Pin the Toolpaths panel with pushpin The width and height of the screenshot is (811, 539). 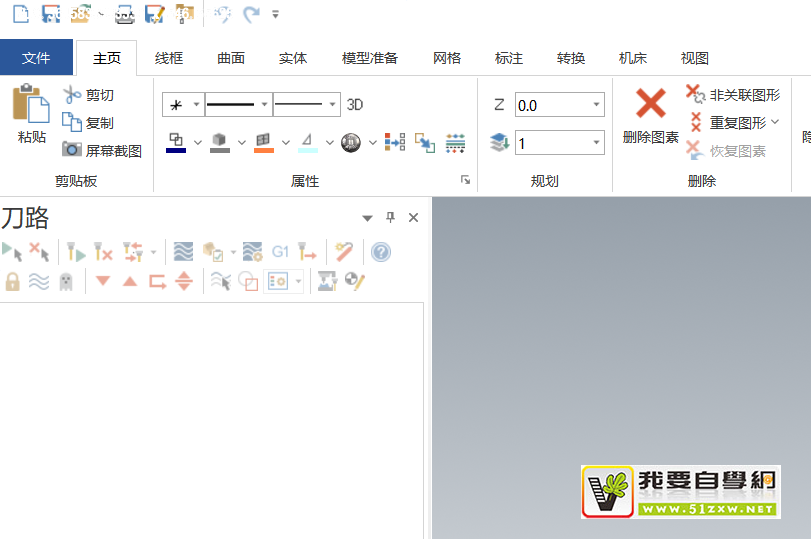coord(391,218)
